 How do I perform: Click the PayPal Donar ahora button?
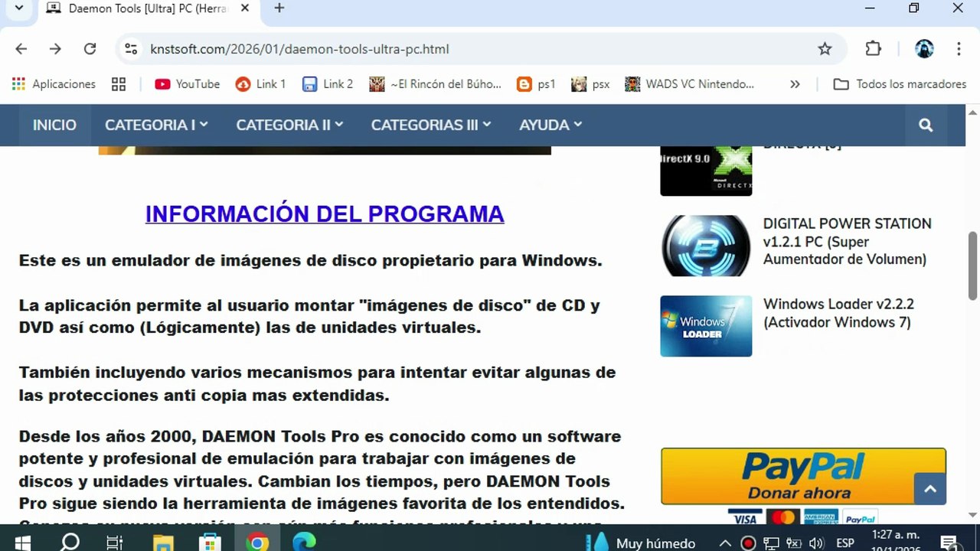803,476
